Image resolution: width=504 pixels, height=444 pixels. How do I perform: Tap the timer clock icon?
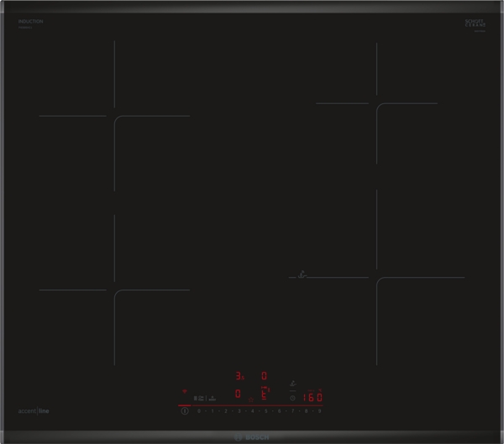[x=292, y=398]
